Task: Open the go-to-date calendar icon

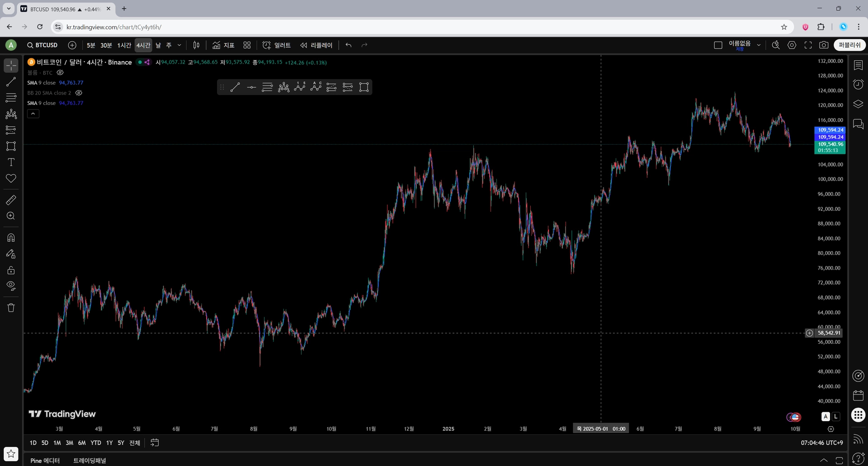Action: pos(155,443)
